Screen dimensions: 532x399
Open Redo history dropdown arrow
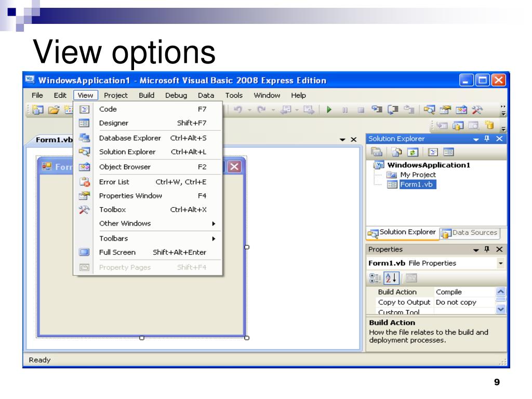[x=273, y=110]
